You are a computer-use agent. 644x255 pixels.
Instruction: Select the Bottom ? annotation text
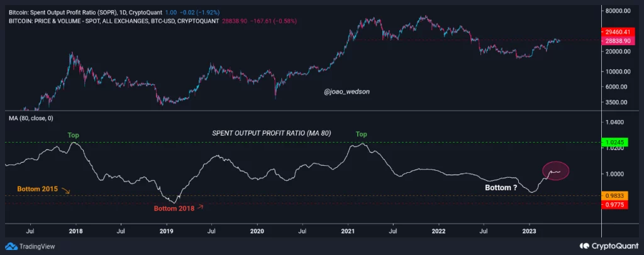(x=500, y=188)
